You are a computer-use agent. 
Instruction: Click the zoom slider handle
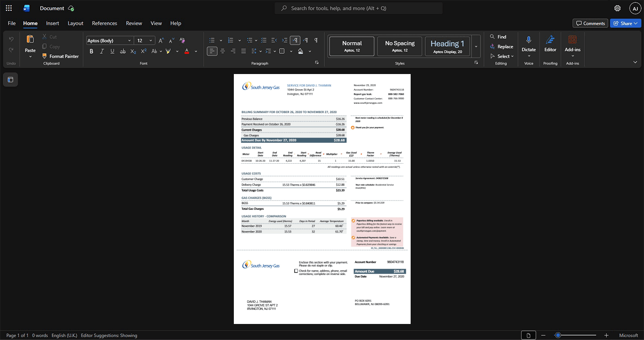click(x=558, y=335)
